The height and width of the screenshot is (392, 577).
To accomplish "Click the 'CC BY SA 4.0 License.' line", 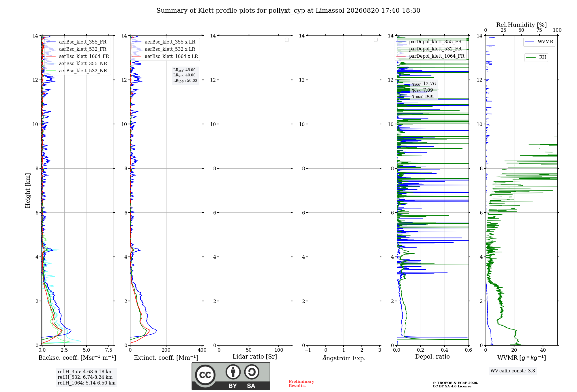I will point(453,387).
